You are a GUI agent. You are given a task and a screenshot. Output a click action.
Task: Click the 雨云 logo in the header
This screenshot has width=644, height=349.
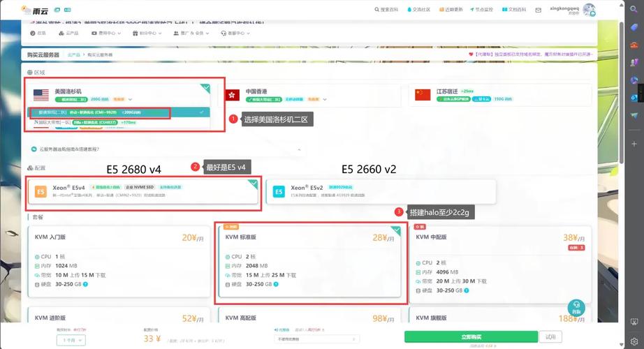coord(36,10)
